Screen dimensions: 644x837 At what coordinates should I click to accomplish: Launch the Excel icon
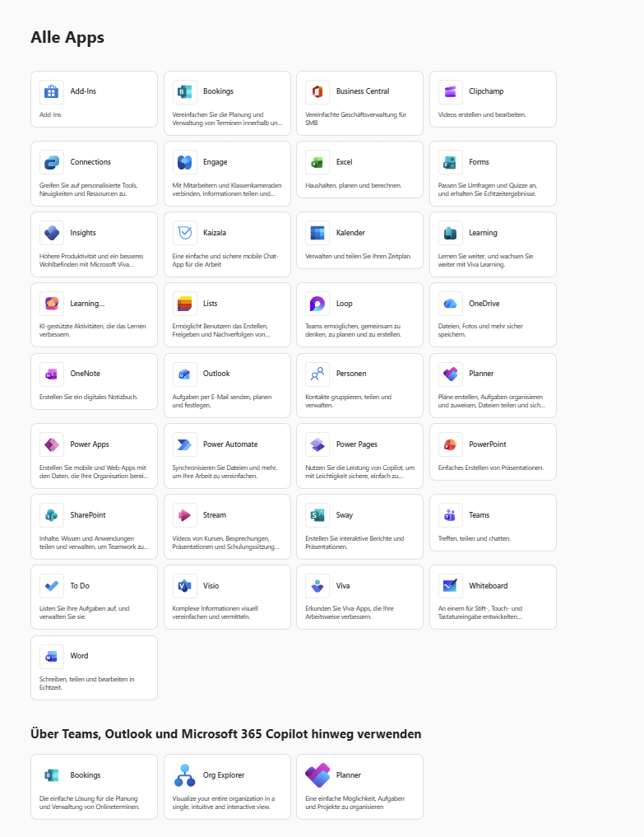(x=317, y=162)
